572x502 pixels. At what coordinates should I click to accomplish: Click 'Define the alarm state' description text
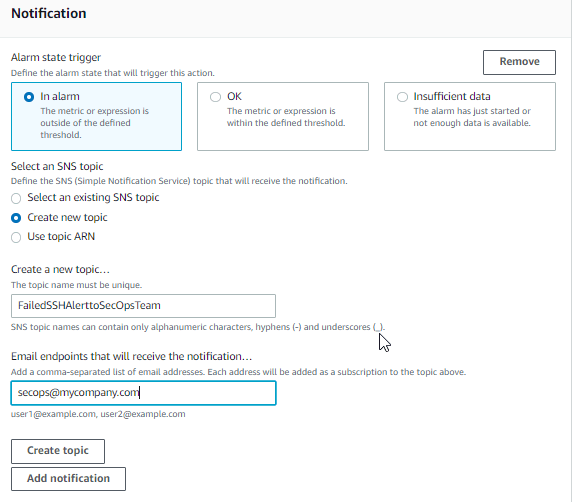pos(113,73)
